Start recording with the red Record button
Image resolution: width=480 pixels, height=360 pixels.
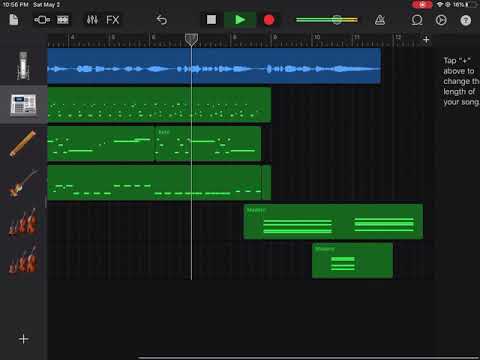pyautogui.click(x=269, y=20)
